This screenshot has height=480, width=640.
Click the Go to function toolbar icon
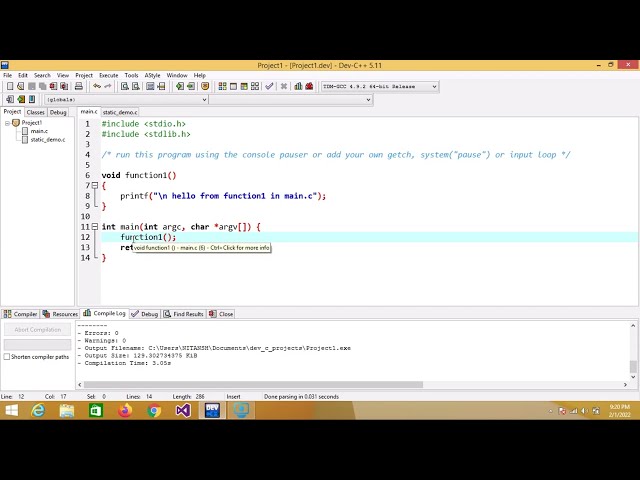(x=150, y=86)
